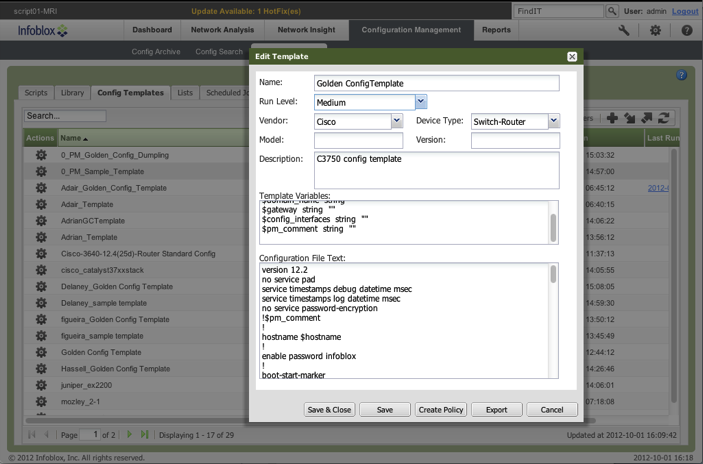Expand the Run Level dropdown
The width and height of the screenshot is (703, 464).
coord(421,101)
